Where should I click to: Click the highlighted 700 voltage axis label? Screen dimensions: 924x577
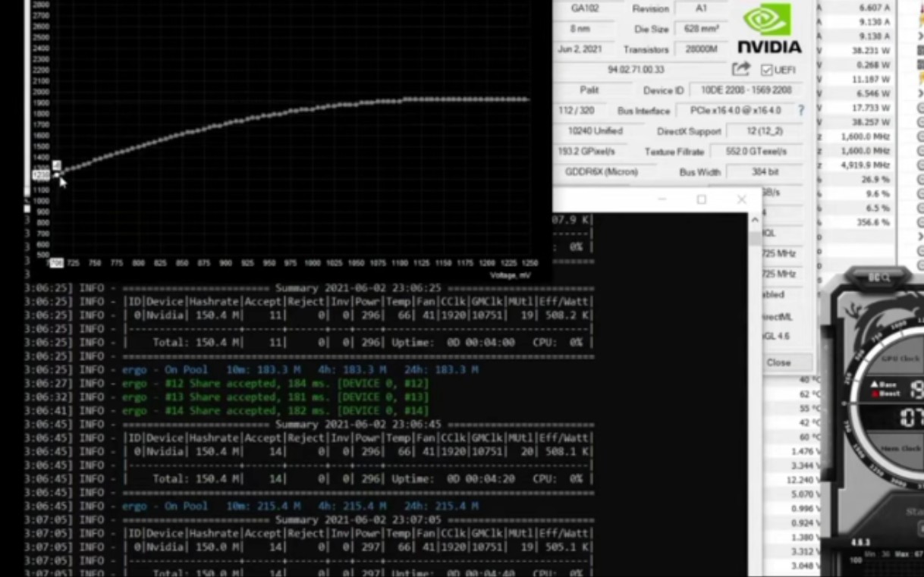(x=55, y=262)
